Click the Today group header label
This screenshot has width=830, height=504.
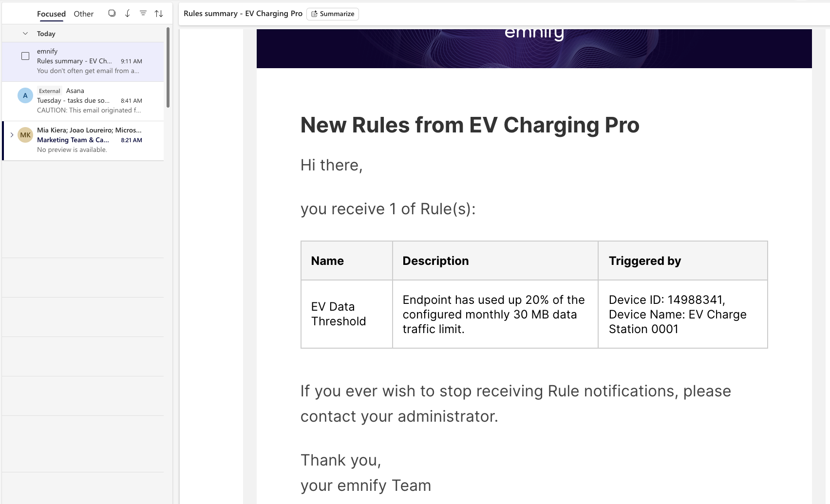[46, 34]
